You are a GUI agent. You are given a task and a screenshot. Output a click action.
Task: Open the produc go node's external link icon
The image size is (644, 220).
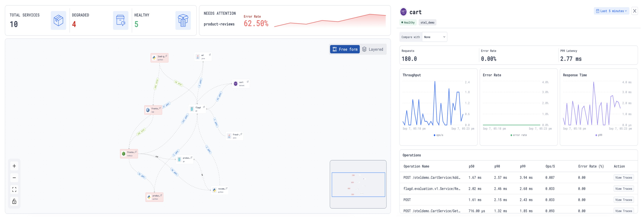(192, 157)
